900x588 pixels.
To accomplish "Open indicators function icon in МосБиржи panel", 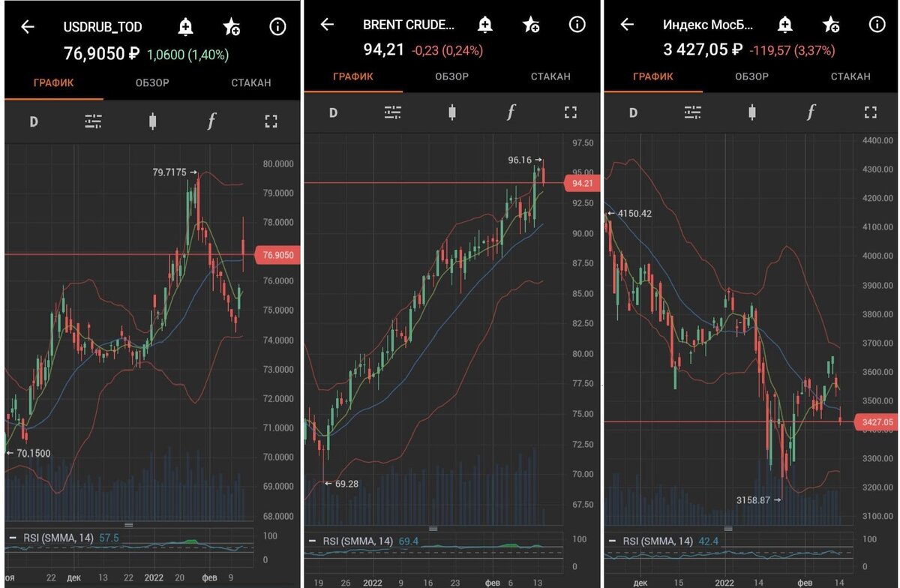I will (x=811, y=112).
